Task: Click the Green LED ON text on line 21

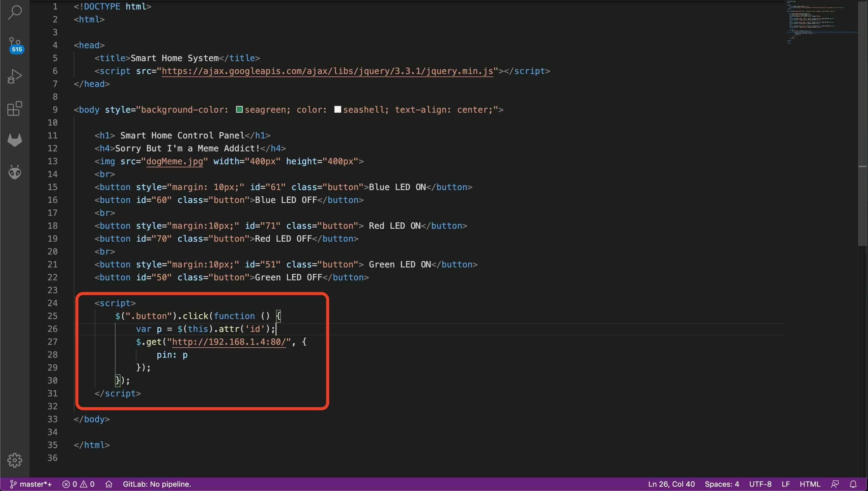Action: [400, 264]
